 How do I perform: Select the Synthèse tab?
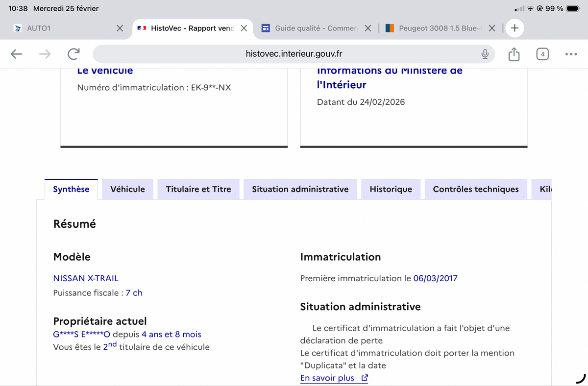(x=71, y=189)
